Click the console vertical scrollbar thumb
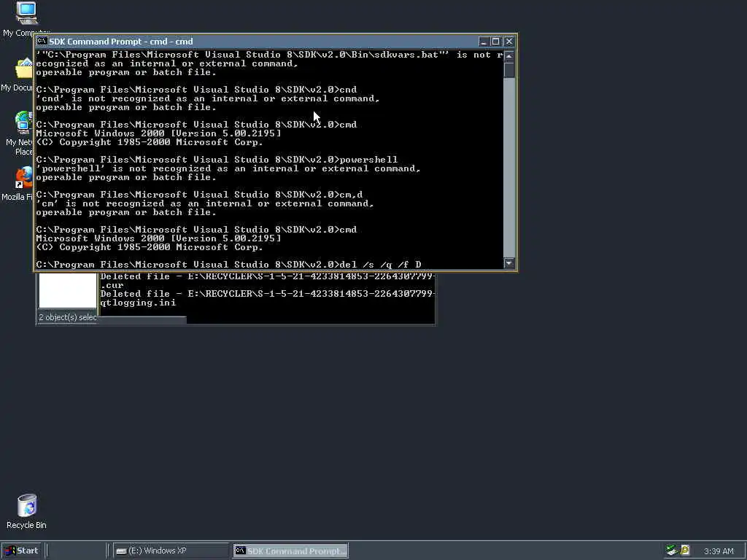The height and width of the screenshot is (560, 747). 509,69
